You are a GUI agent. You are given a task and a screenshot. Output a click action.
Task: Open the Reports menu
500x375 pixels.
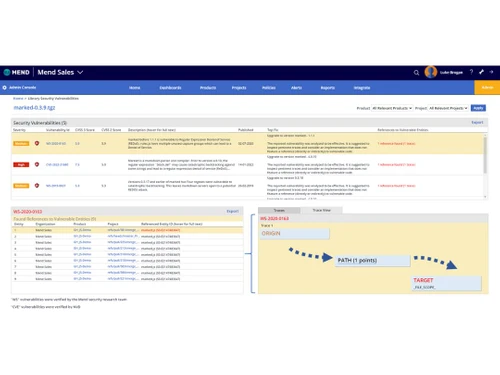pyautogui.click(x=328, y=88)
